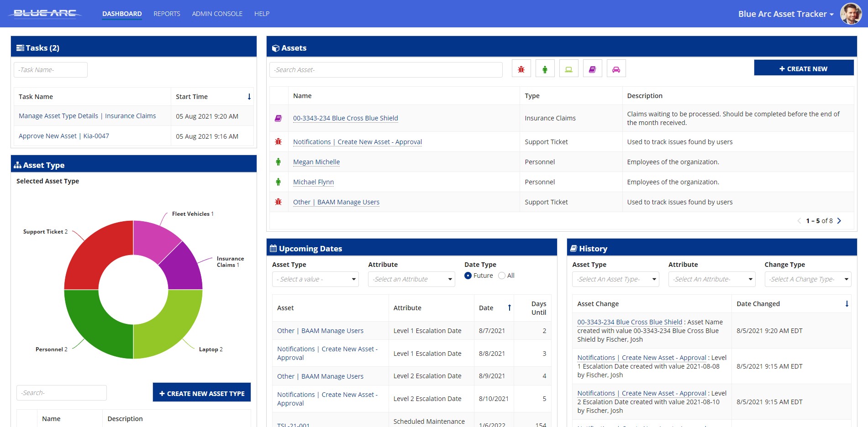Sort history by Date Changed arrow
This screenshot has height=427, width=868.
[847, 304]
